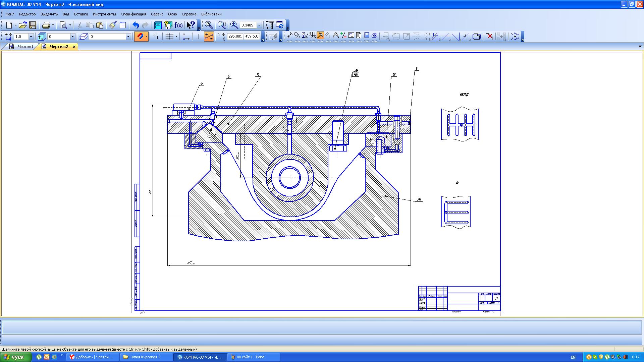Expand the current step 1.0 dropdown
This screenshot has height=362, width=644.
[x=31, y=37]
